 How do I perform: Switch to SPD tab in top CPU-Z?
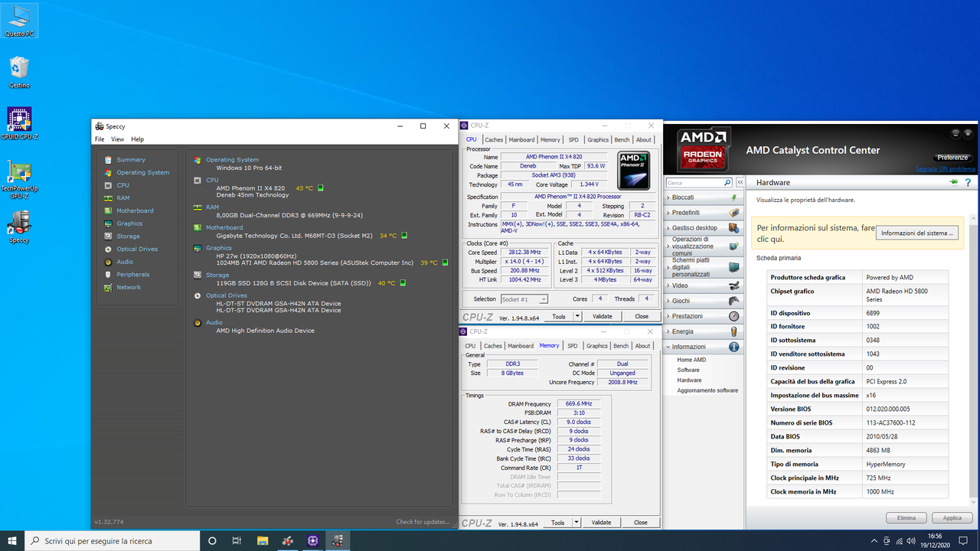click(x=573, y=139)
